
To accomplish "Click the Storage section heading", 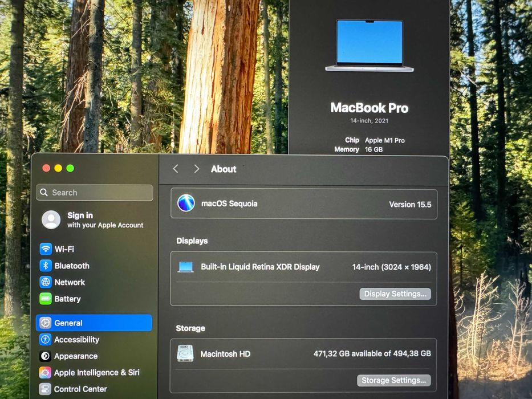I will coord(190,328).
